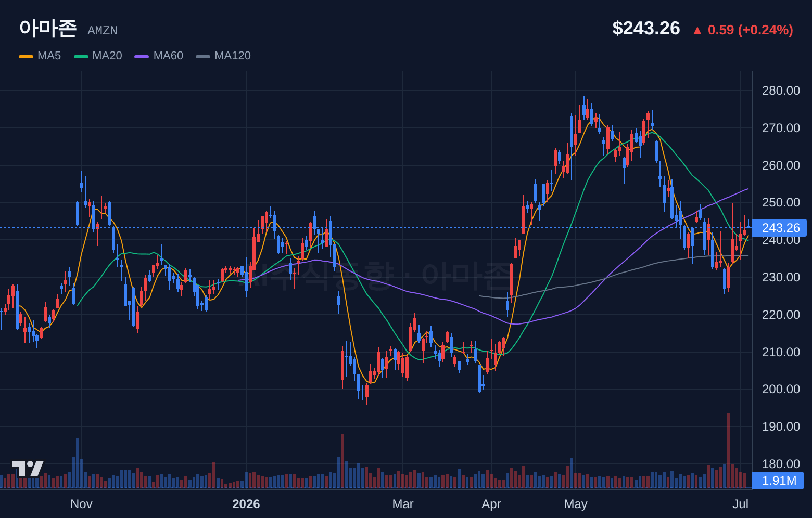Click the purple MA60 color line swatch
Screen dimensions: 812x518
(x=142, y=56)
